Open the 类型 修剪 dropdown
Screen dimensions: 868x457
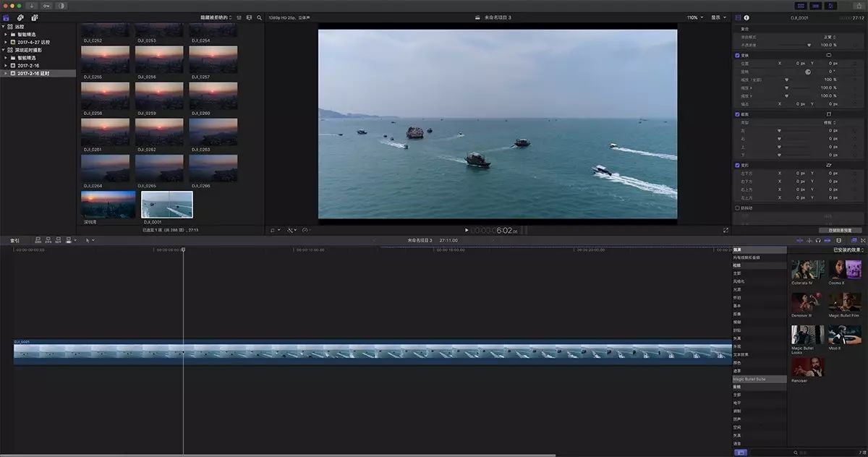point(829,123)
